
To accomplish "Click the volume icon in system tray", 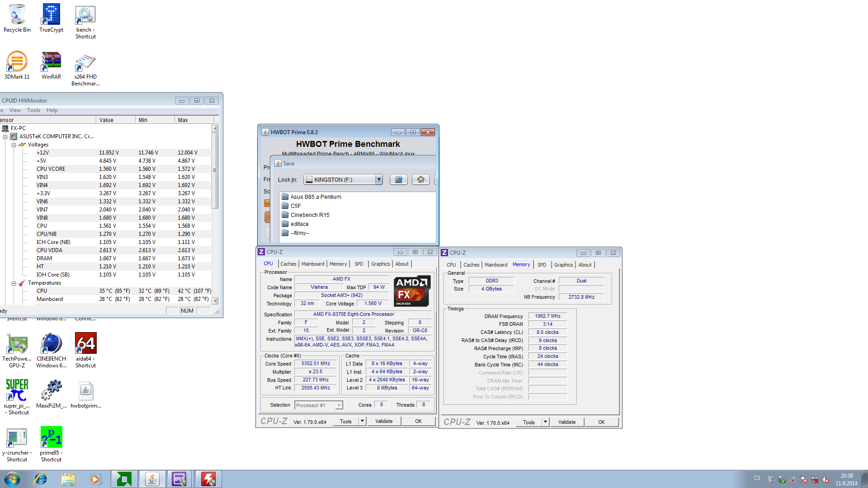I will 826,479.
